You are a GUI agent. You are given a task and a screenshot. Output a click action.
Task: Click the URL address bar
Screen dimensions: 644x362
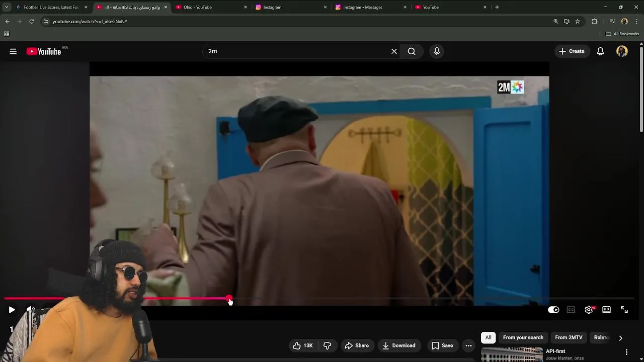(297, 21)
